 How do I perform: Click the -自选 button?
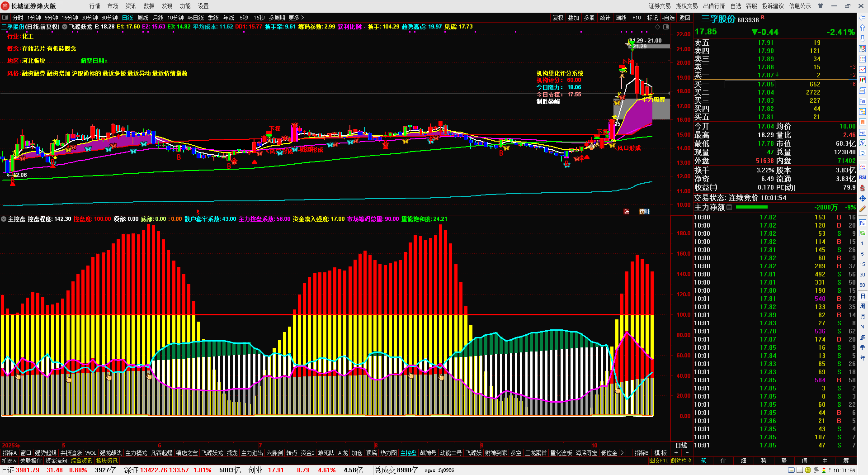pos(669,18)
